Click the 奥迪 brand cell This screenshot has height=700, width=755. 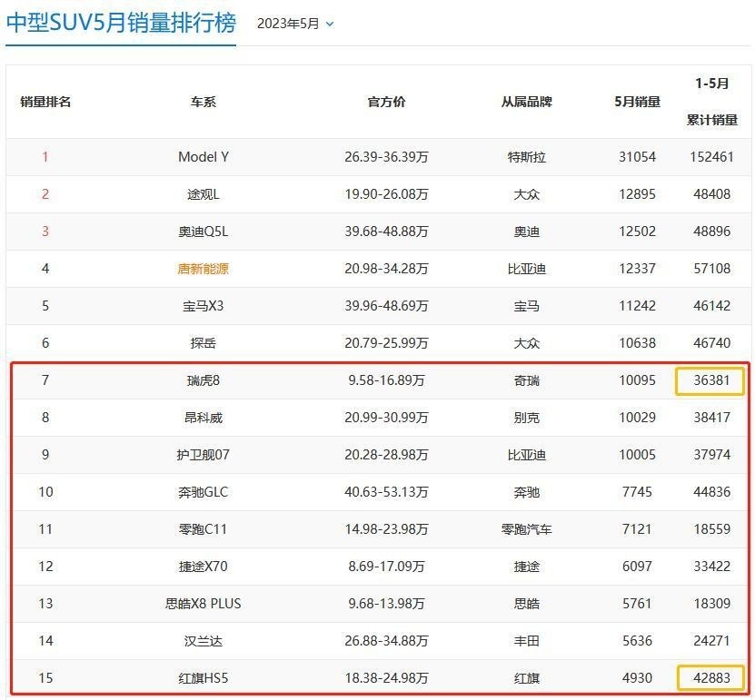coord(526,232)
